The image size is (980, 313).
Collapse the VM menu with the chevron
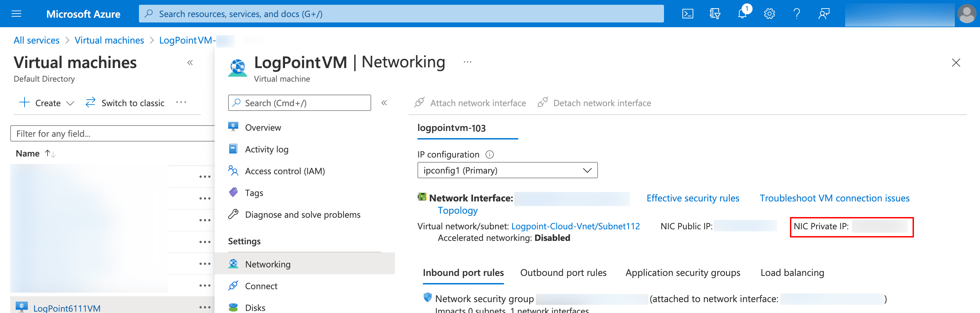click(384, 103)
